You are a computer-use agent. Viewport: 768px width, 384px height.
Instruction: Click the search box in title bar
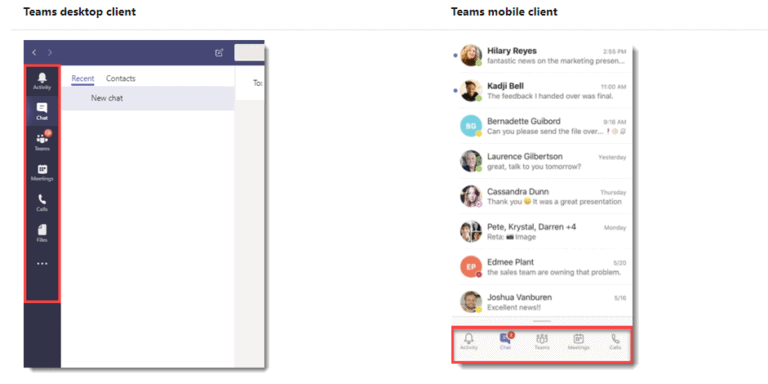[249, 52]
